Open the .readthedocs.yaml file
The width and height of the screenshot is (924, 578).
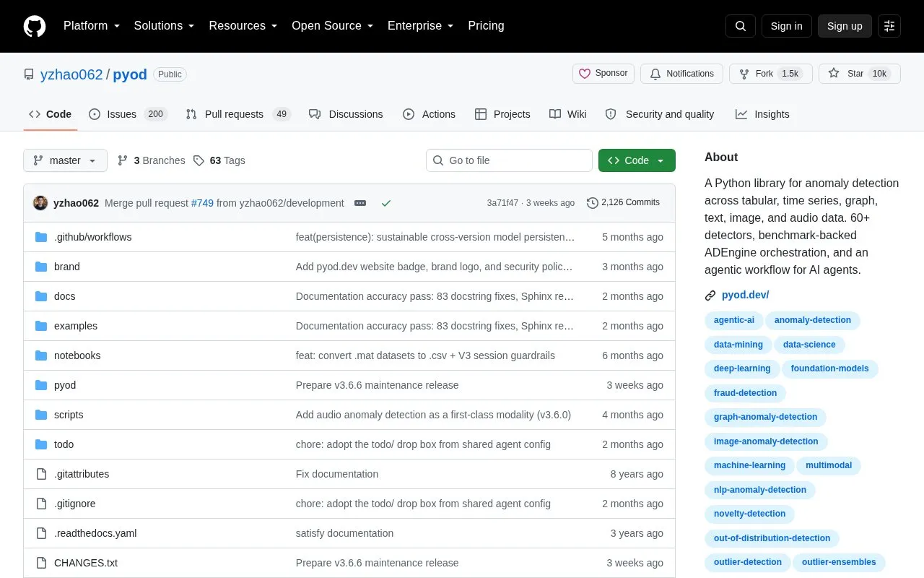[x=95, y=533]
